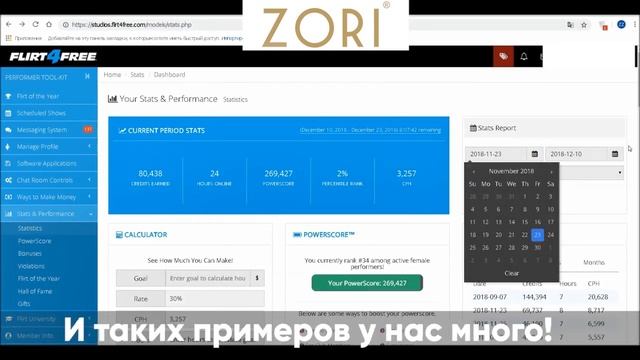
Task: Click the start date field 2018-11-23
Action: tap(496, 154)
